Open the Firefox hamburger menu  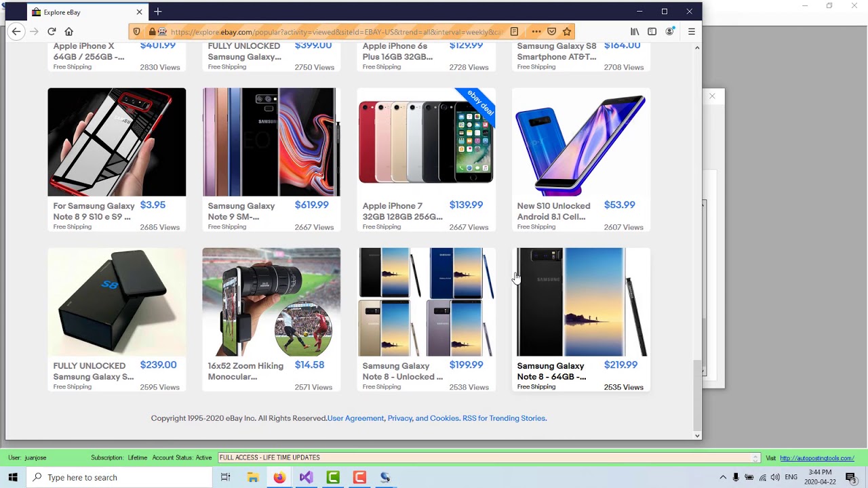pyautogui.click(x=691, y=31)
